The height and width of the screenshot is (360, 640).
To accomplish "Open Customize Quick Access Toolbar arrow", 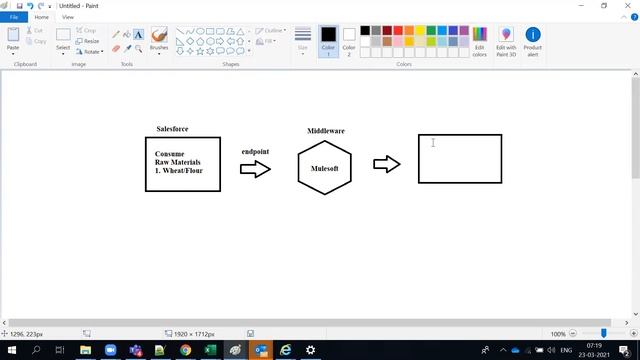I will click(50, 7).
